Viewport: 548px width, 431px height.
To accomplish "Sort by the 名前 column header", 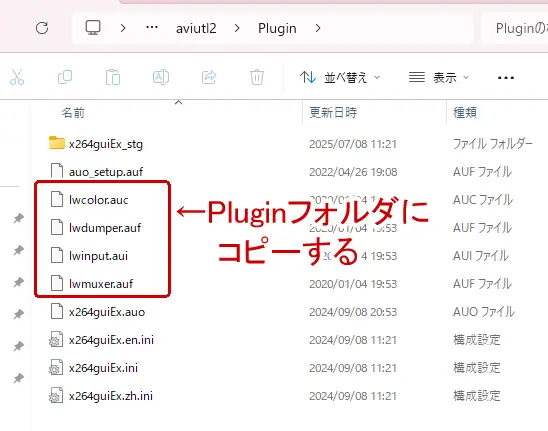I will (x=73, y=113).
